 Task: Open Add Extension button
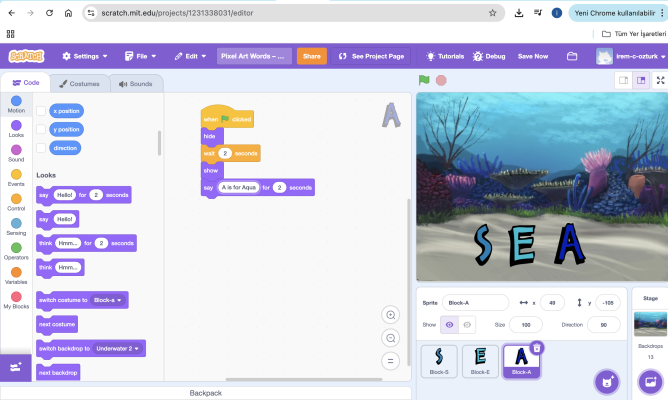[x=16, y=368]
